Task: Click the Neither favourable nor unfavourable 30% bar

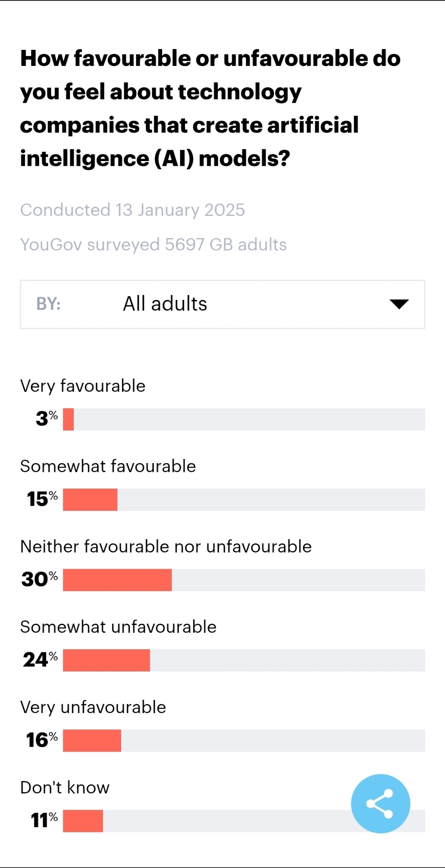Action: tap(117, 580)
